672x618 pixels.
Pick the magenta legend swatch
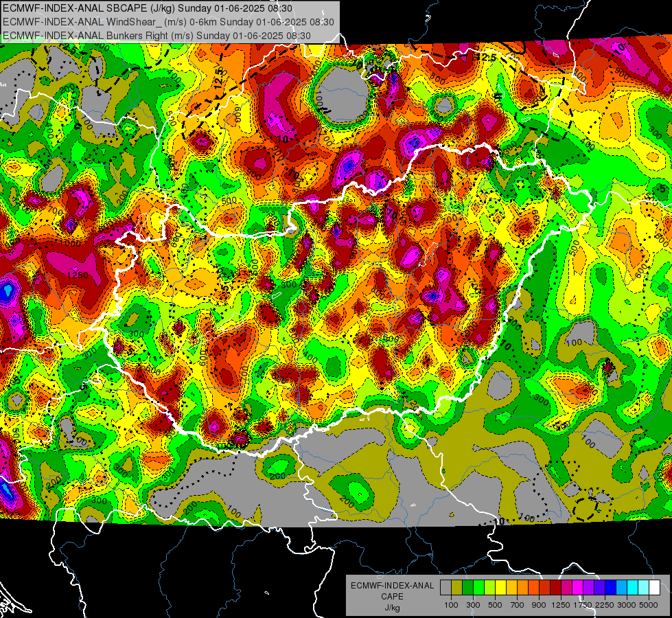click(x=578, y=587)
